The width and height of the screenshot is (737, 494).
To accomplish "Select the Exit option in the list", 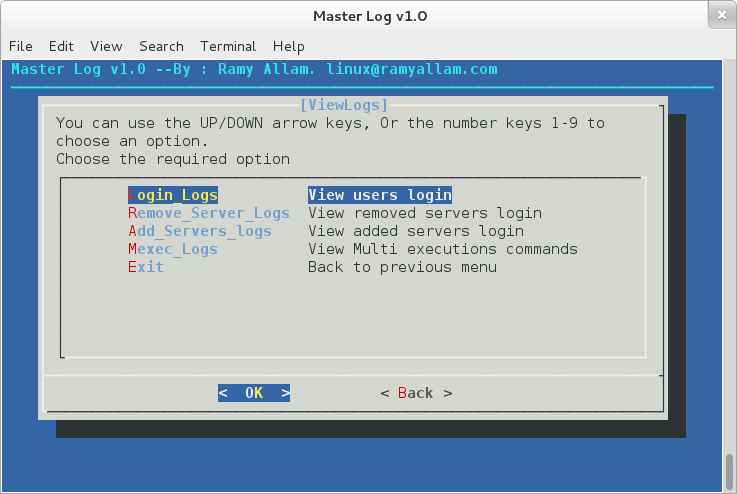I will pos(146,267).
